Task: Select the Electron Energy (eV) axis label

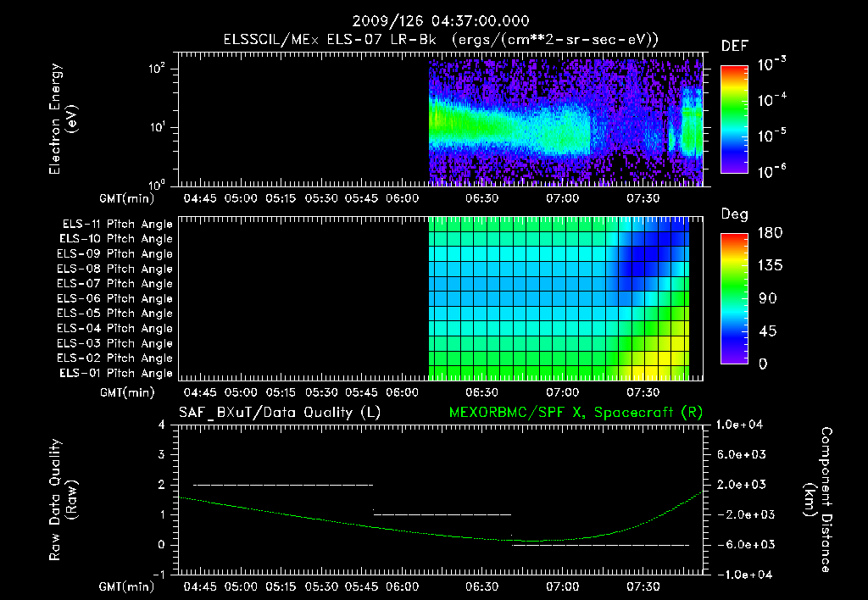Action: (63, 119)
